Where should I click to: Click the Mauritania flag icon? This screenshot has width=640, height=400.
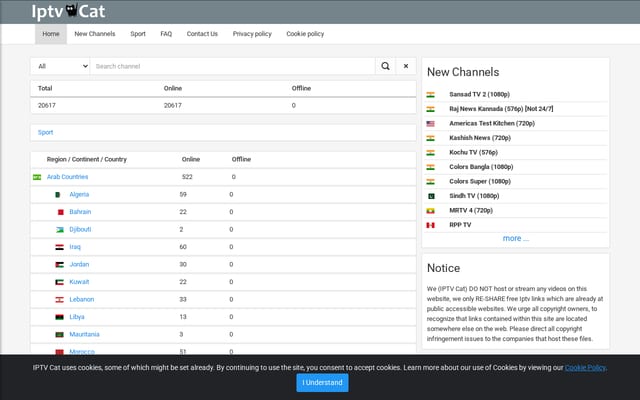click(x=60, y=335)
